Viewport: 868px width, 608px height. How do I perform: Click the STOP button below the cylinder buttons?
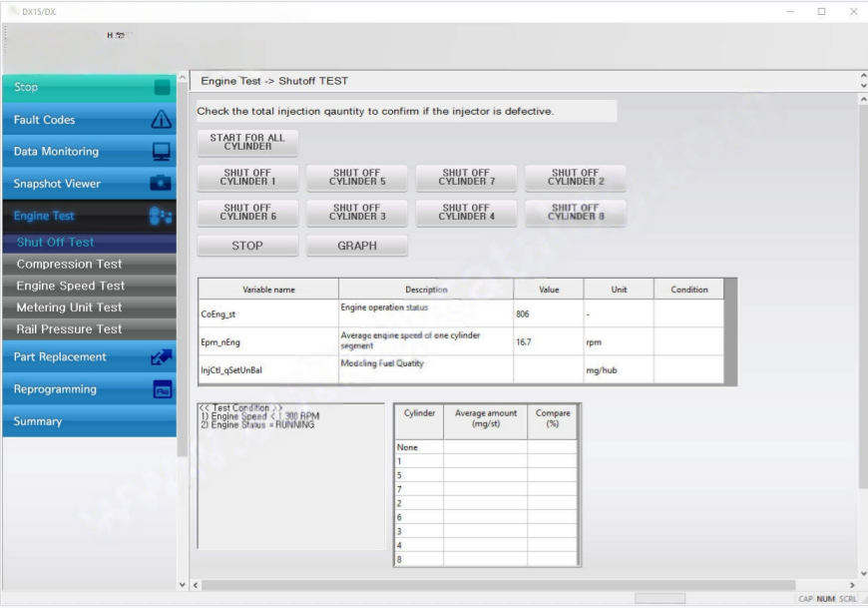tap(247, 246)
